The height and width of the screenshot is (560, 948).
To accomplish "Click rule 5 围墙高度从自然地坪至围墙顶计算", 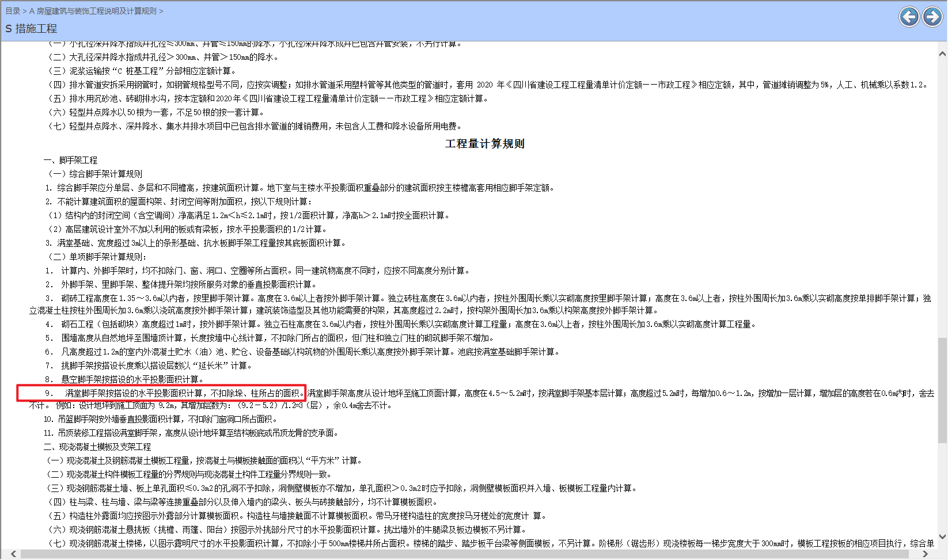I will pos(270,338).
